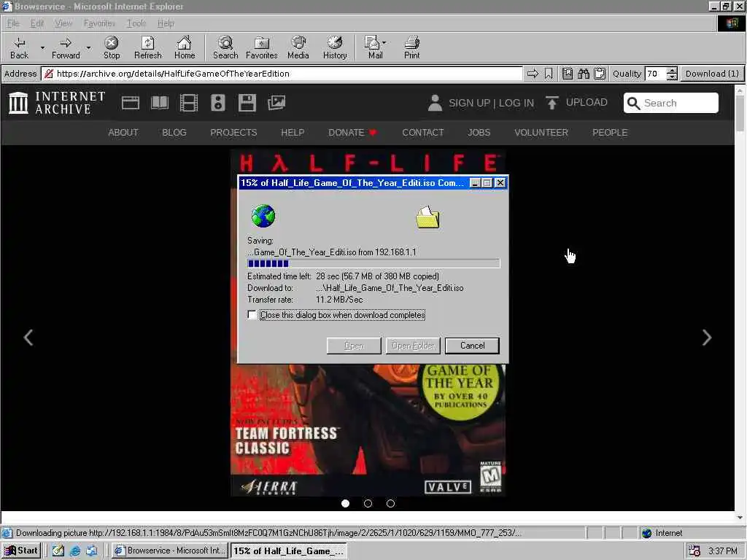747x560 pixels.
Task: Click the Go arrow next to address bar
Action: pos(533,74)
